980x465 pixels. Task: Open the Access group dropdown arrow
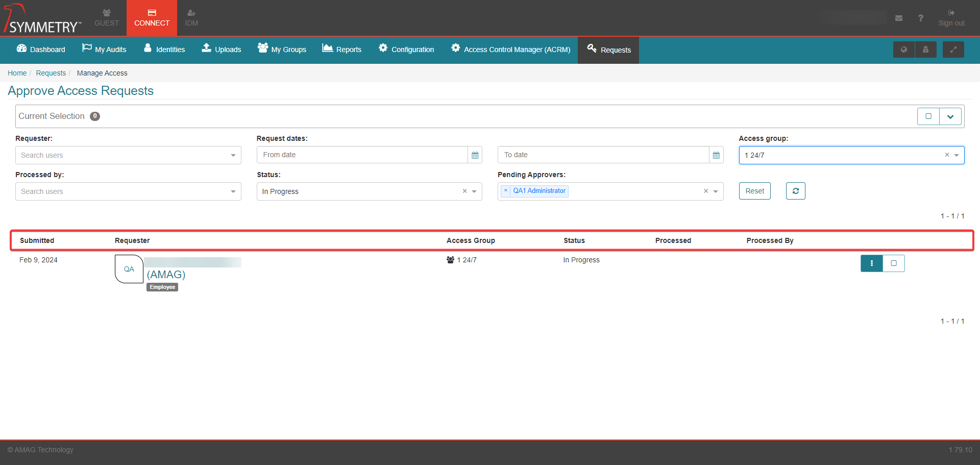(x=957, y=155)
